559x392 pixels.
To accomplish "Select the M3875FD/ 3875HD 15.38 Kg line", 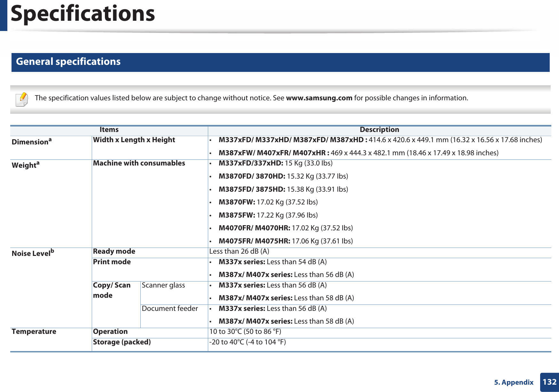I will click(x=283, y=189).
